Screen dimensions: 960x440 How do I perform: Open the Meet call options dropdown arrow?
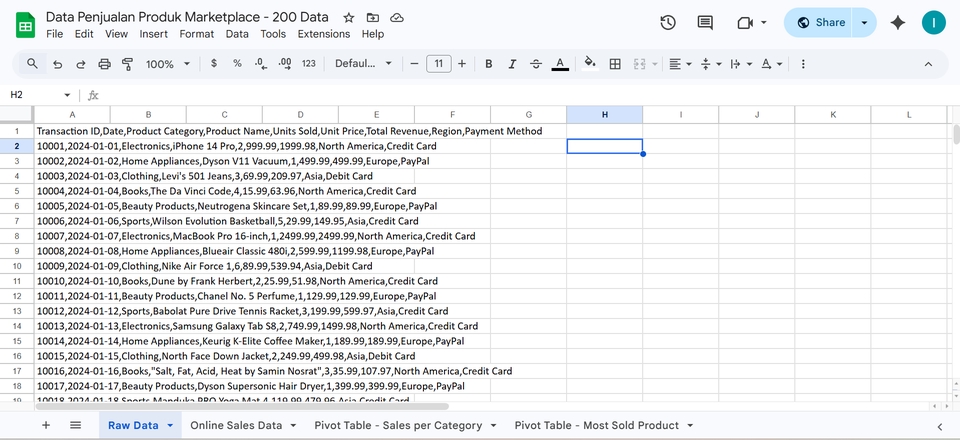click(763, 23)
